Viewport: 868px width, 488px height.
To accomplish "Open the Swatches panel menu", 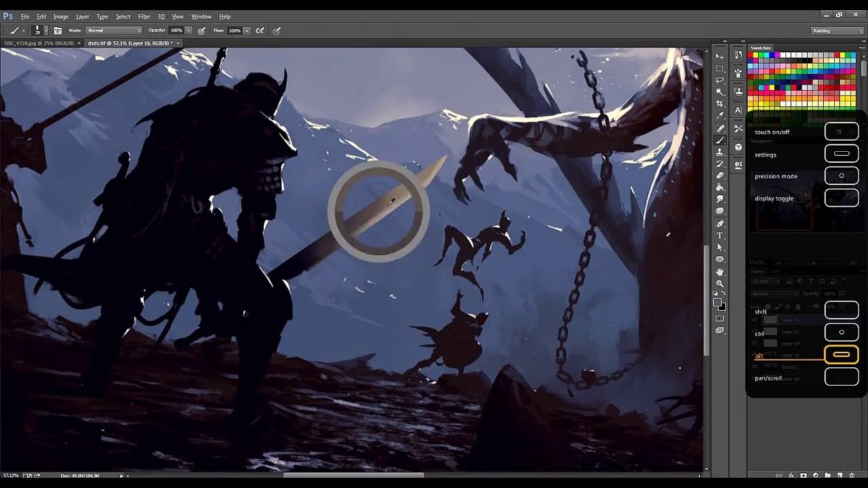I will point(863,48).
